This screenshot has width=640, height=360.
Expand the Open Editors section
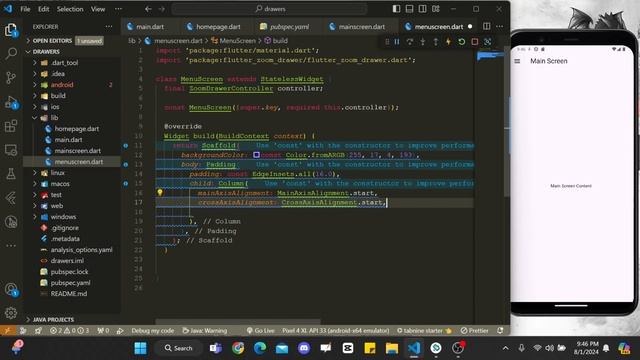click(52, 41)
